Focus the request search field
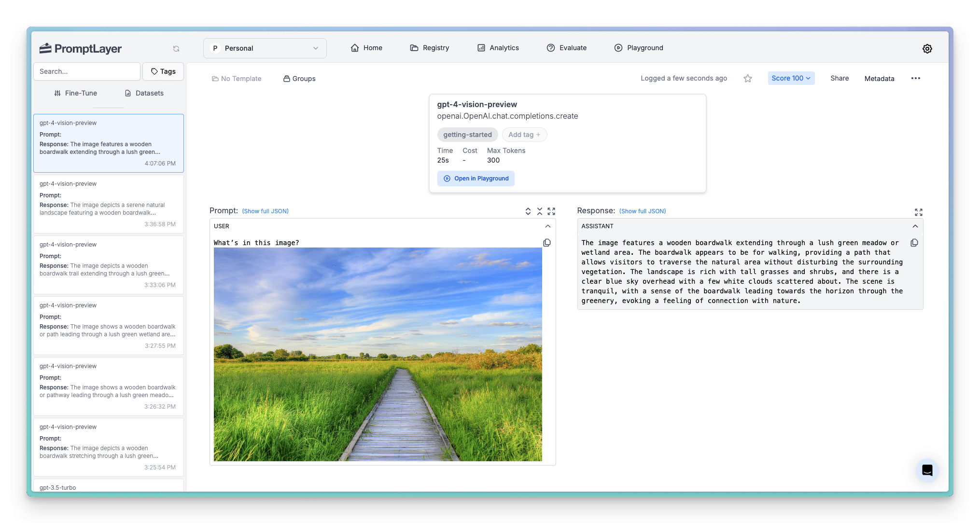The height and width of the screenshot is (523, 980). [x=87, y=71]
